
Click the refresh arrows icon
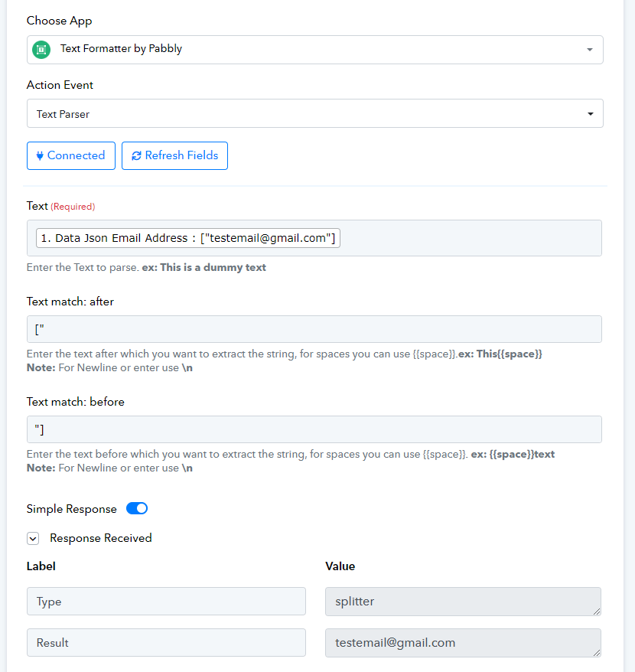pyautogui.click(x=136, y=155)
